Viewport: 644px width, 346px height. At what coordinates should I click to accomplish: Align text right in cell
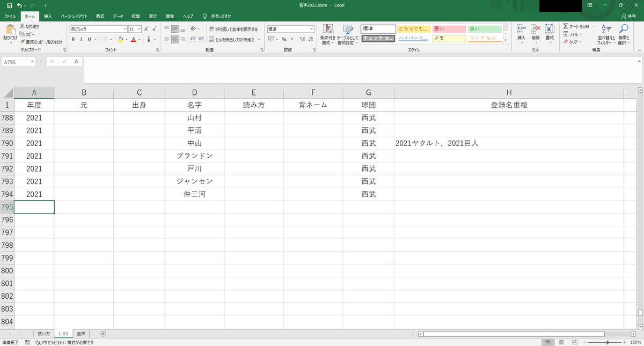pyautogui.click(x=183, y=39)
